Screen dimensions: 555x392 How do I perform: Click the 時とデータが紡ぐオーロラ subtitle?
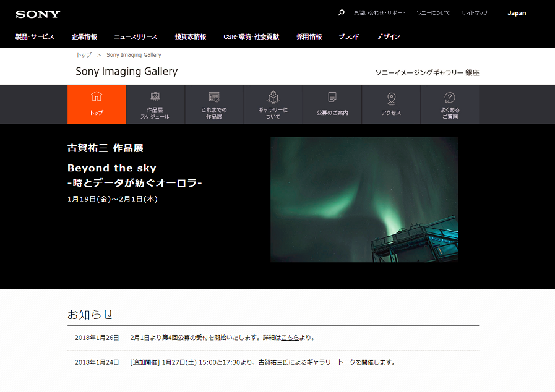[x=134, y=182]
